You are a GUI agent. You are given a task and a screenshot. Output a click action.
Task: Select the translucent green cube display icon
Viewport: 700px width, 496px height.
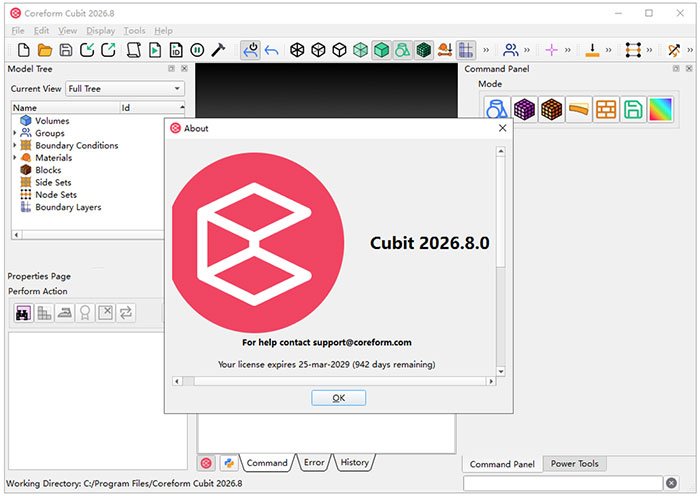[360, 50]
